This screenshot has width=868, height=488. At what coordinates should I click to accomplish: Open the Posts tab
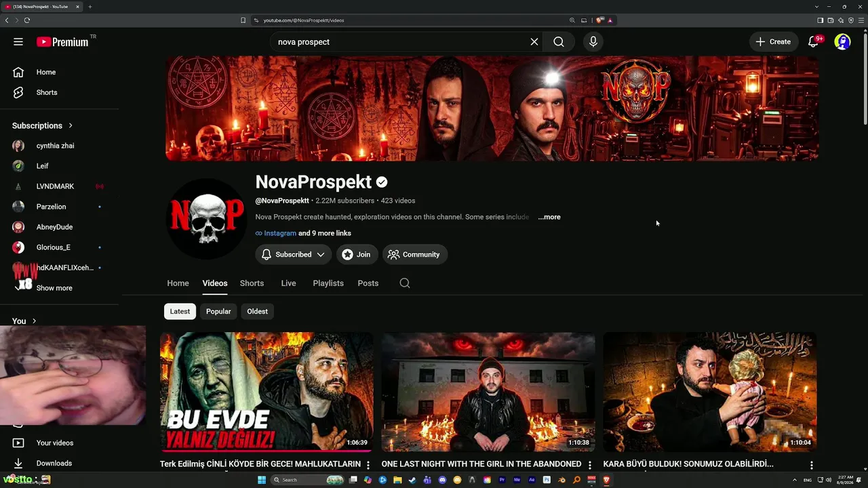[368, 283]
